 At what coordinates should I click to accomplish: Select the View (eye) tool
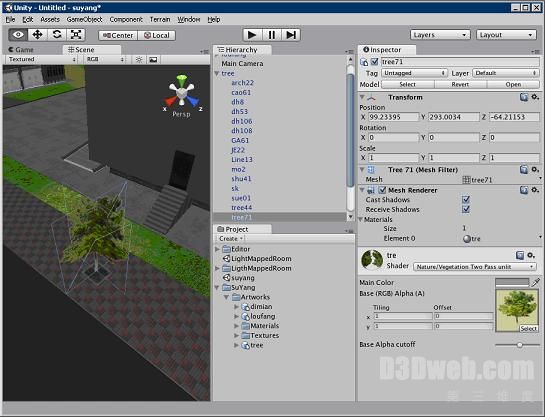[x=18, y=35]
